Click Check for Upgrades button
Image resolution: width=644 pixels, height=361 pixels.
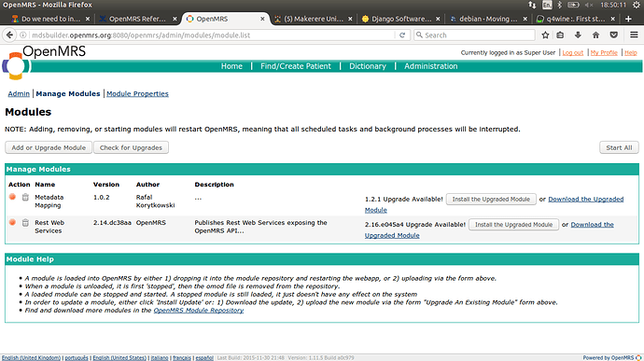point(131,147)
